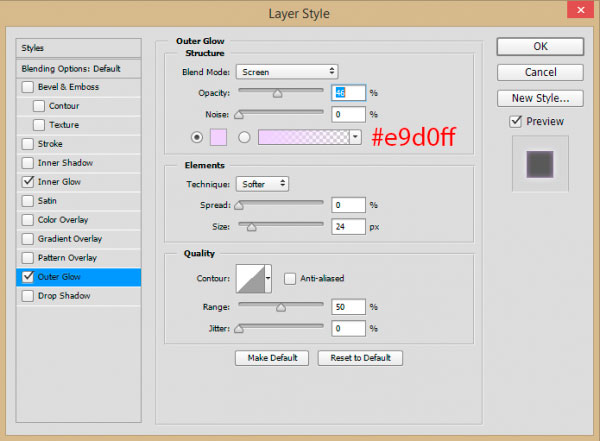This screenshot has width=600, height=441.
Task: Click the Noise value field
Action: point(348,114)
